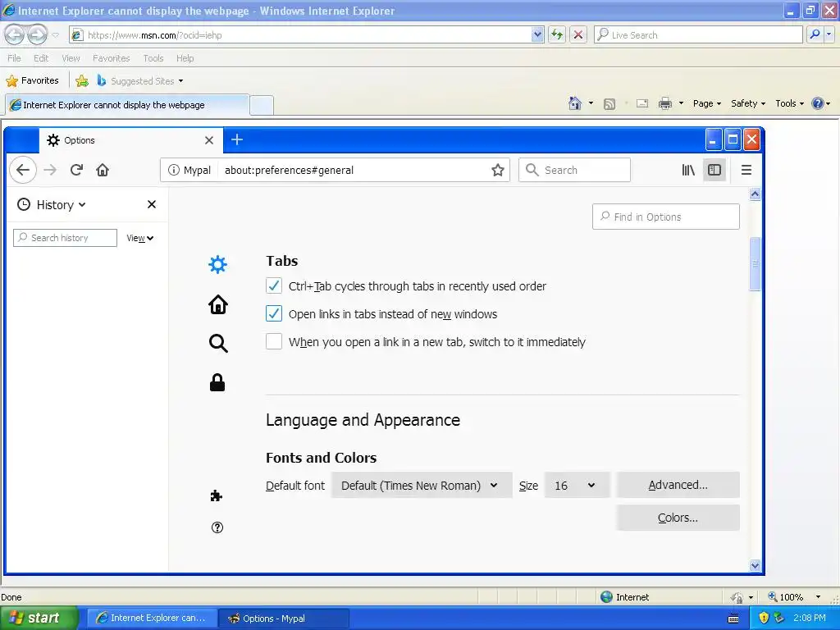Switch to Options - Mypal taskbar button

click(x=285, y=619)
